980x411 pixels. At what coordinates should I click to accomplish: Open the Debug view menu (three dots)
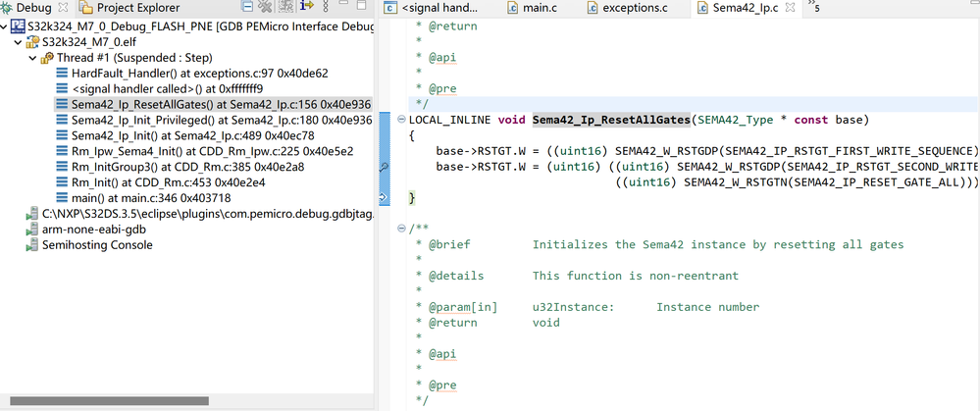pos(325,7)
